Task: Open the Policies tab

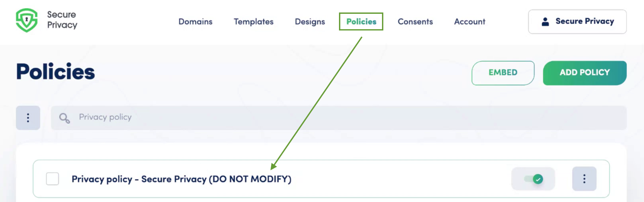Action: pyautogui.click(x=361, y=21)
